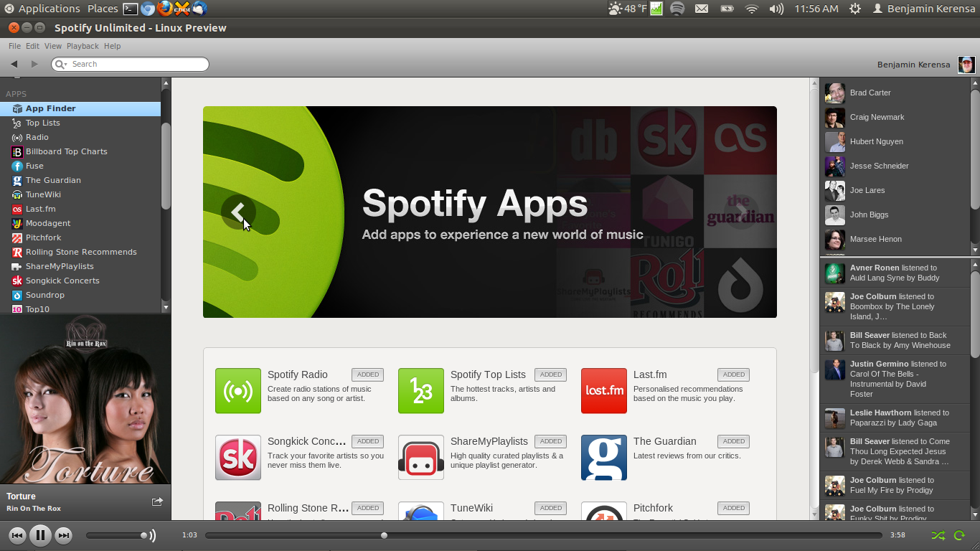Select friend John Biggs
The width and height of the screenshot is (980, 551).
(894, 215)
